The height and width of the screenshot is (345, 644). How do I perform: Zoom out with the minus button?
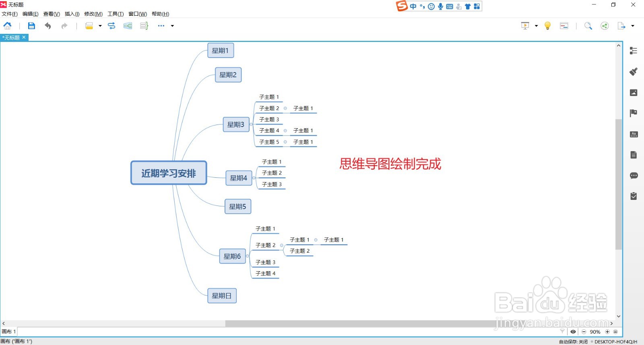[584, 332]
